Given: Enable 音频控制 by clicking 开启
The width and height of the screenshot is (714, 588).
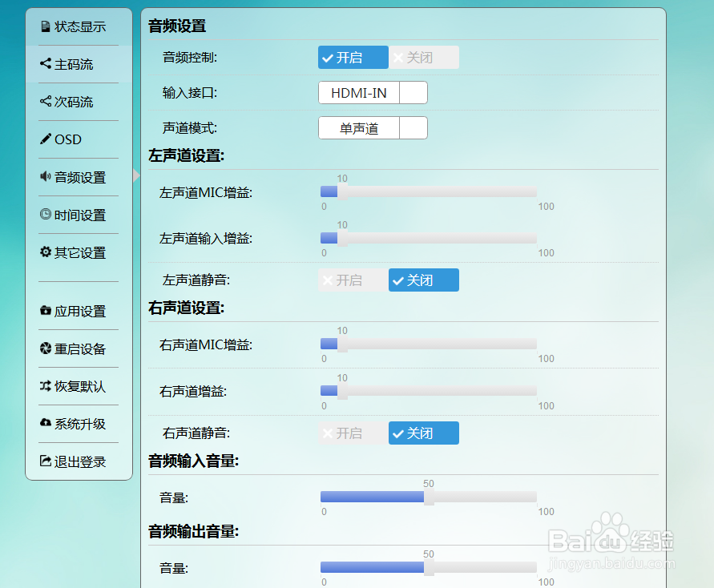Looking at the screenshot, I should (x=353, y=57).
